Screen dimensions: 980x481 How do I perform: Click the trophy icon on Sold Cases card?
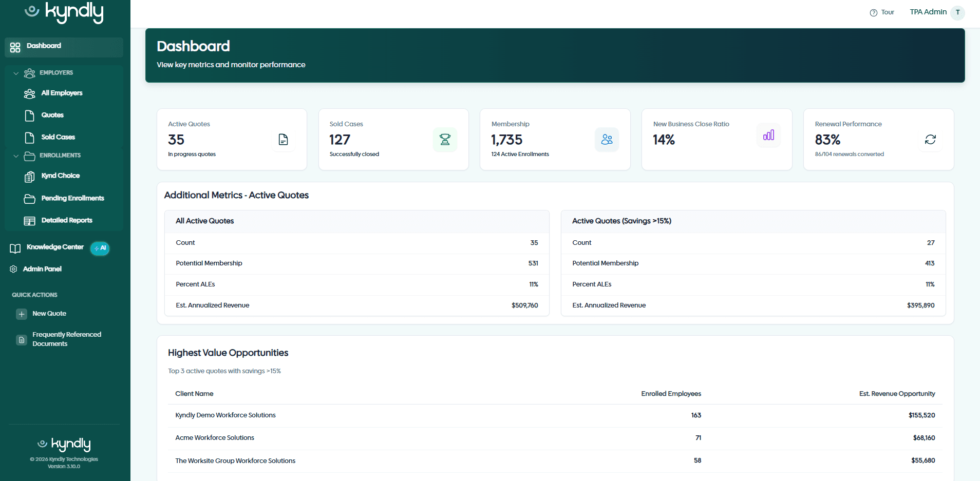[x=445, y=139]
